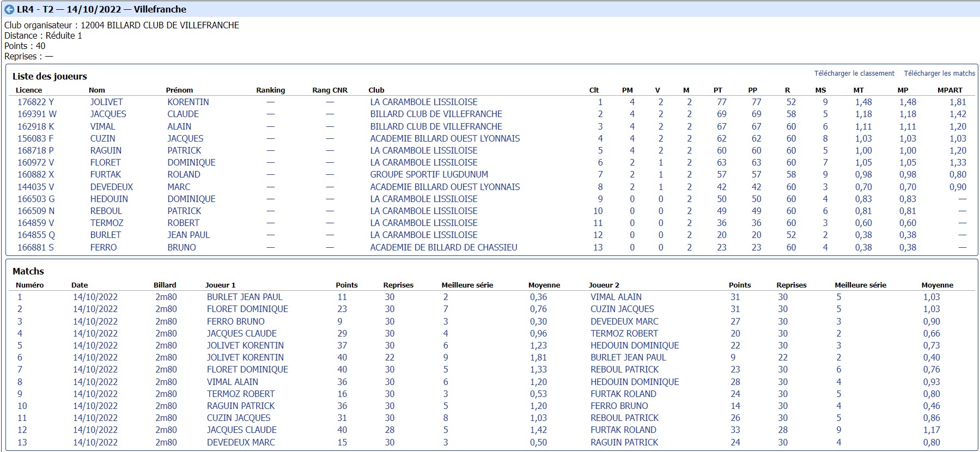
Task: Click the MPART column header
Action: [x=949, y=90]
